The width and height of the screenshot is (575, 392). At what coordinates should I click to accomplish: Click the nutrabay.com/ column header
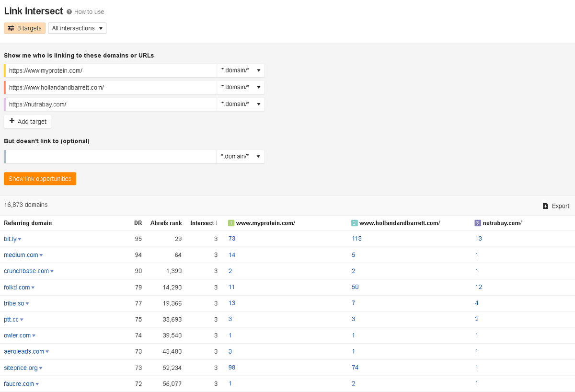(503, 223)
